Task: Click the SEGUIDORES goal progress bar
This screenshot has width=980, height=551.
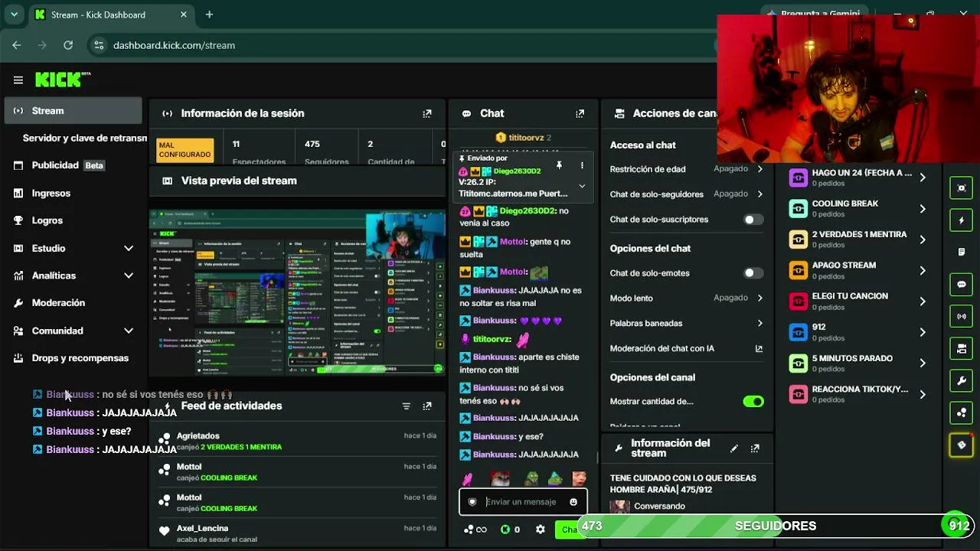Action: tap(774, 526)
